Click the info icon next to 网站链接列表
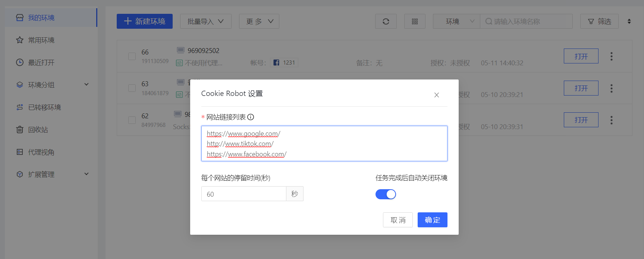Screen dimensions: 644x259 [x=251, y=117]
